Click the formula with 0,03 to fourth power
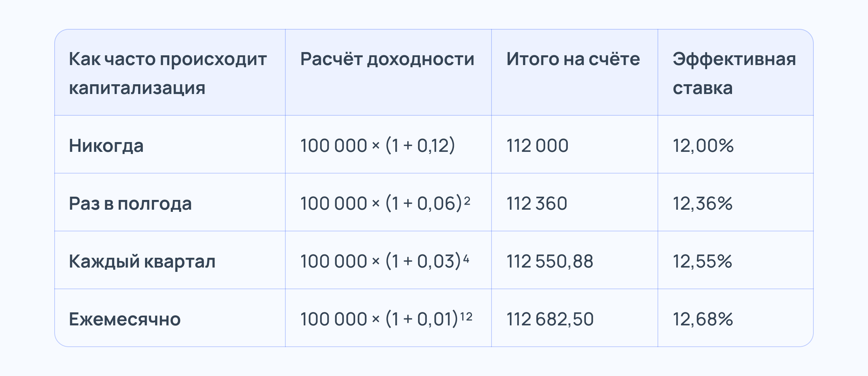Viewport: 868px width, 376px height. coord(385,261)
